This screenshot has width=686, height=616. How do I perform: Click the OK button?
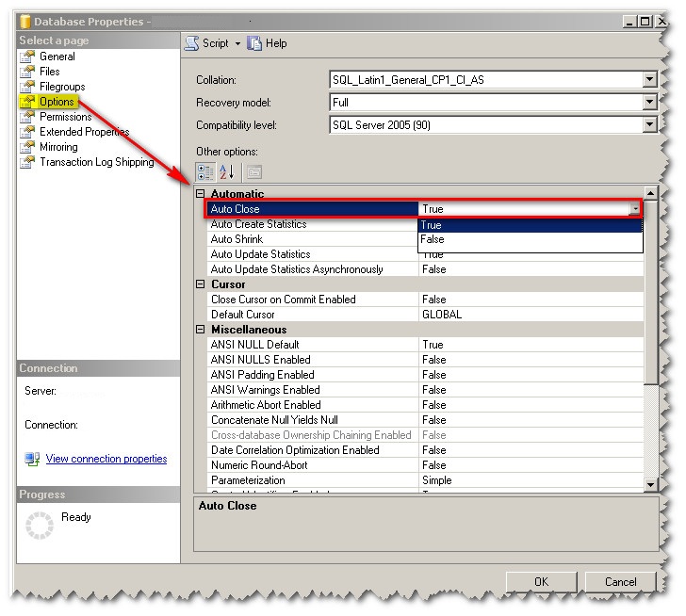click(541, 582)
